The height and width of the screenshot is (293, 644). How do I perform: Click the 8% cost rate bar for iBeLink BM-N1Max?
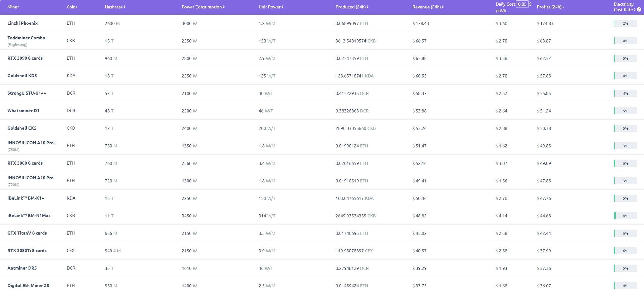coord(625,216)
